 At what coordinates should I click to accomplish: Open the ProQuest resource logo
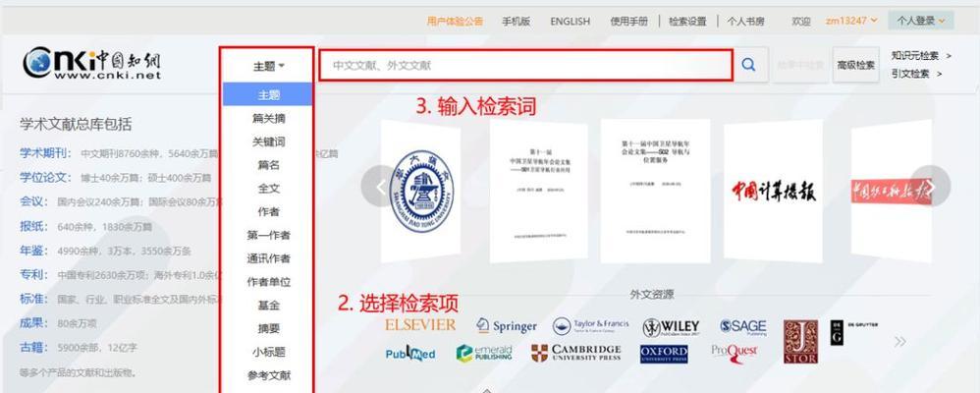point(735,354)
